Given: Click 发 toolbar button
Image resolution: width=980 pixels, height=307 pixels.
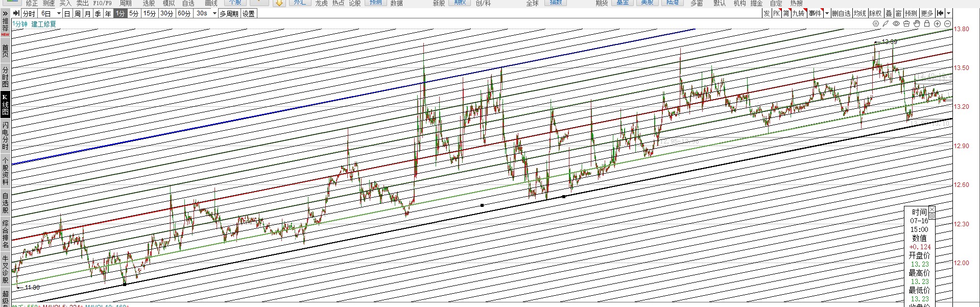Looking at the screenshot, I should (767, 13).
